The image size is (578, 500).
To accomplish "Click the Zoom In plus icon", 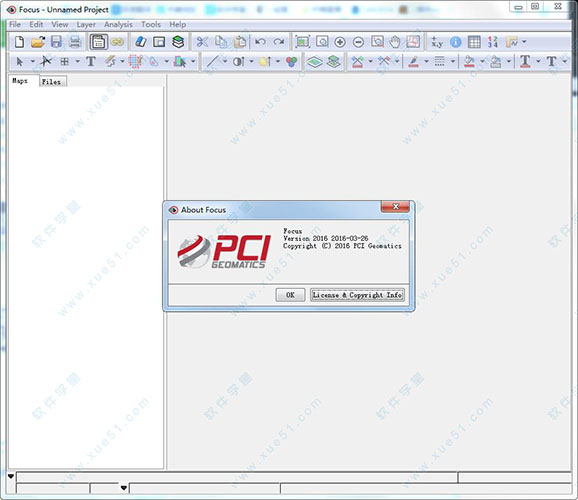I will (x=340, y=42).
